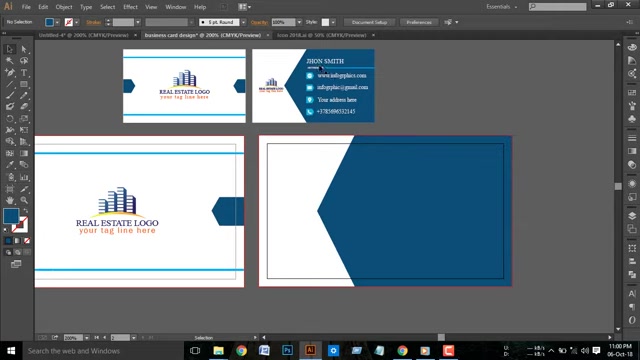This screenshot has width=640, height=360.
Task: Switch to the Icon 2018.ai document tab
Action: coord(322,35)
